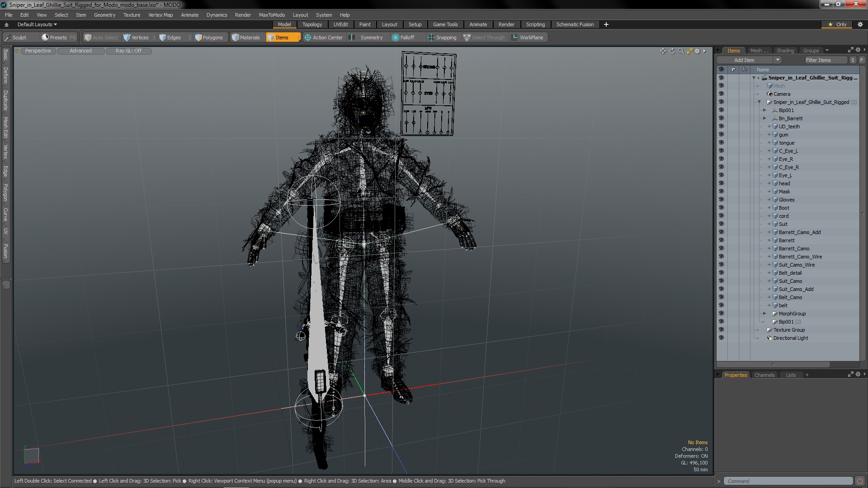
Task: Click the viewport rotate icon
Action: [x=672, y=51]
